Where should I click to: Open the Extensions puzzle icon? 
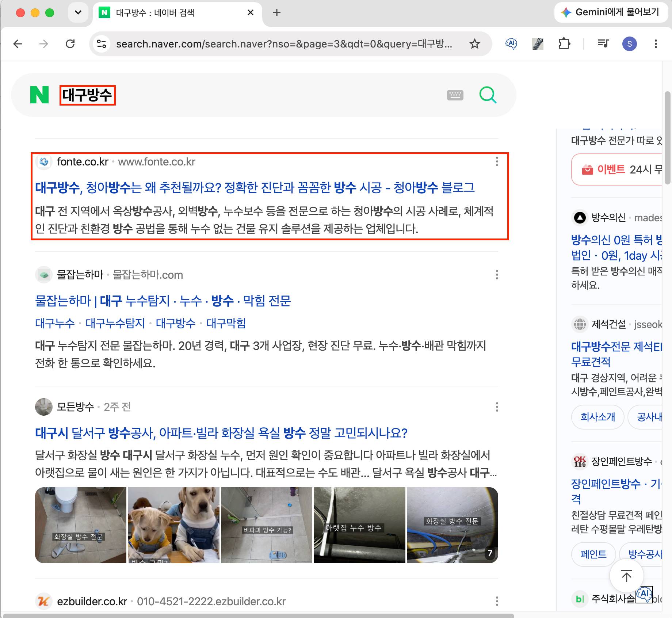[564, 44]
